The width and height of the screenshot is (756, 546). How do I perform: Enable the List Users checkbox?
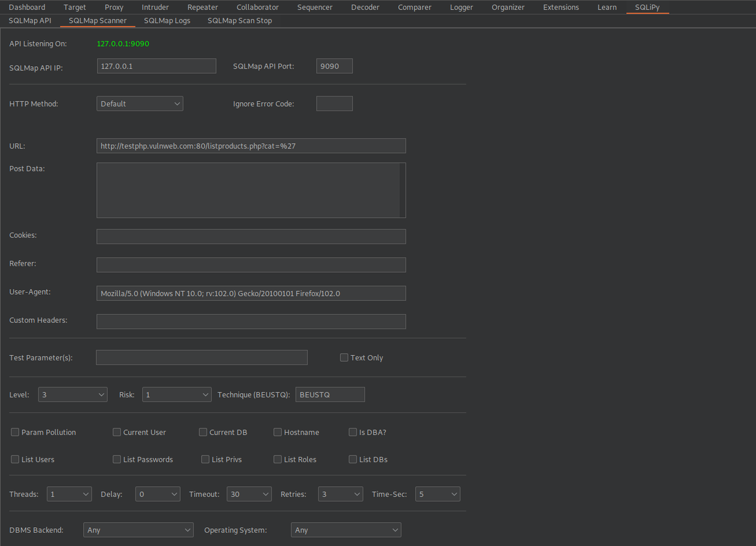coord(15,460)
